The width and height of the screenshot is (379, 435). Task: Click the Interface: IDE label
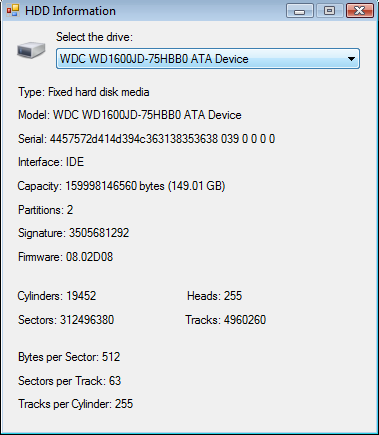pos(51,162)
